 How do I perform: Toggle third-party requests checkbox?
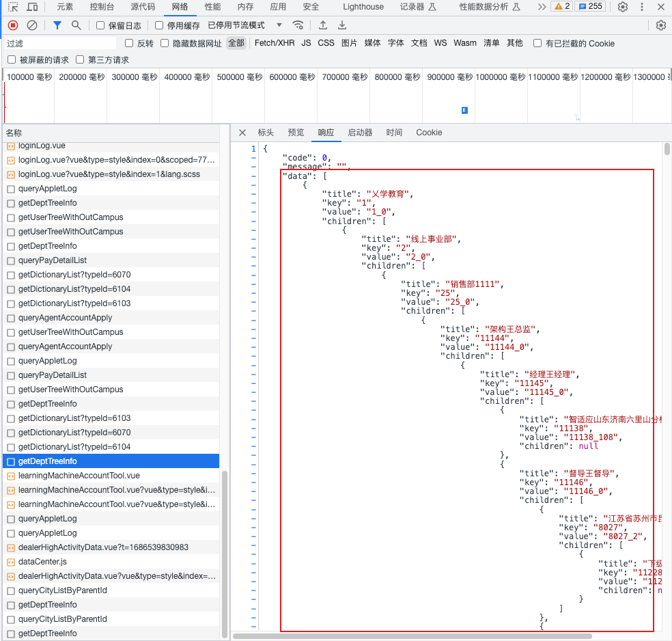[80, 59]
